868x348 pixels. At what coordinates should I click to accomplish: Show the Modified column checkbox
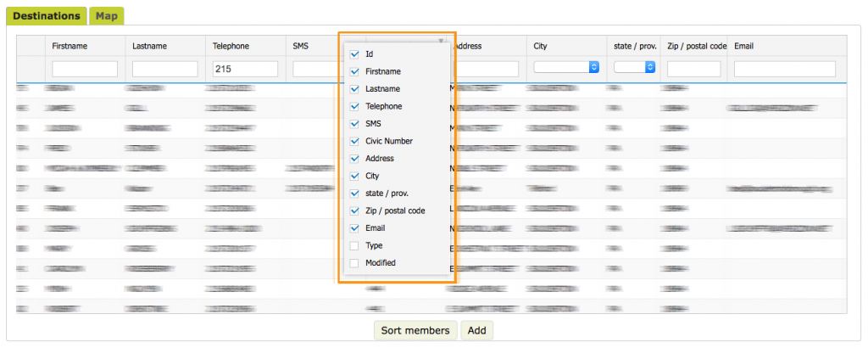coord(354,263)
